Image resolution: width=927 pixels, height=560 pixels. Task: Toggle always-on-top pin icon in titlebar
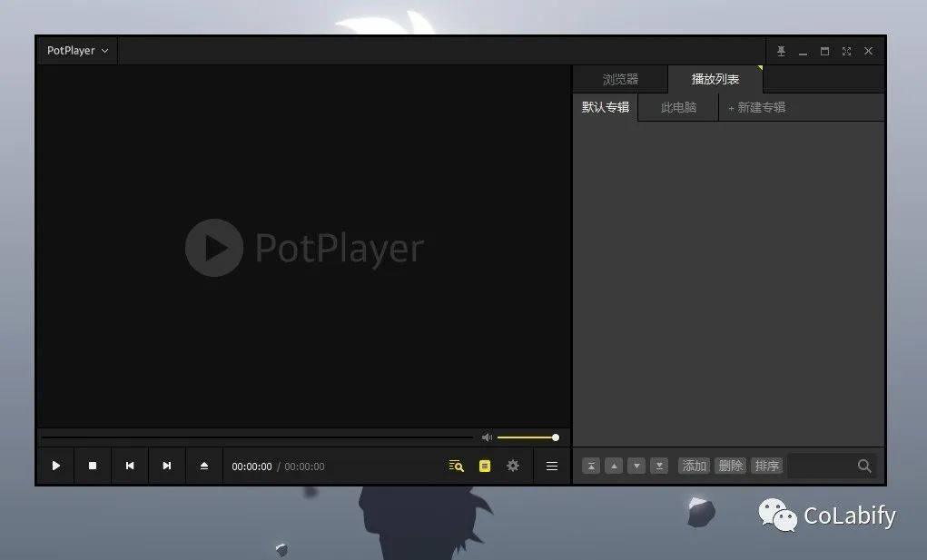pos(781,51)
